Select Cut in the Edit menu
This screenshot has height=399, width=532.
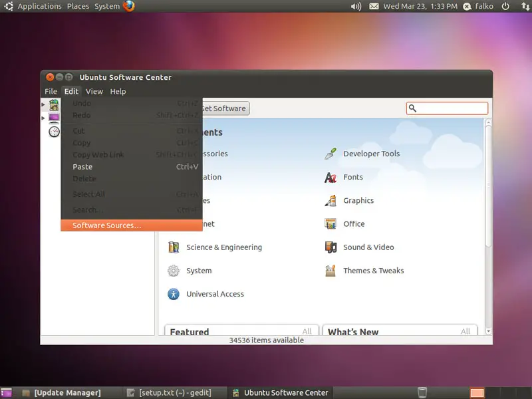(132, 130)
